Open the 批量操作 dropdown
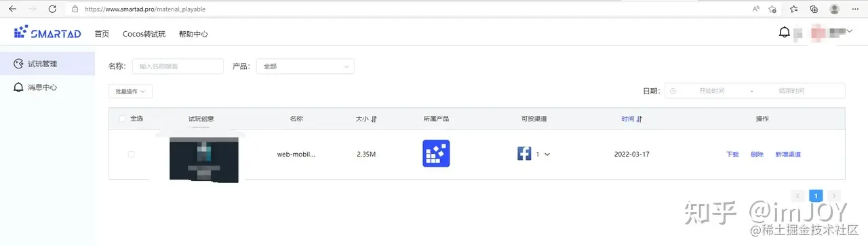The height and width of the screenshot is (246, 868). coord(130,91)
